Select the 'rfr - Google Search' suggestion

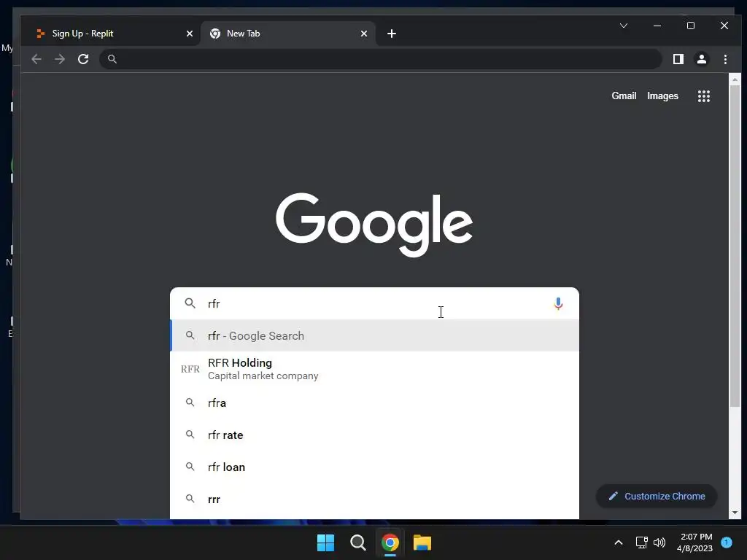point(374,335)
